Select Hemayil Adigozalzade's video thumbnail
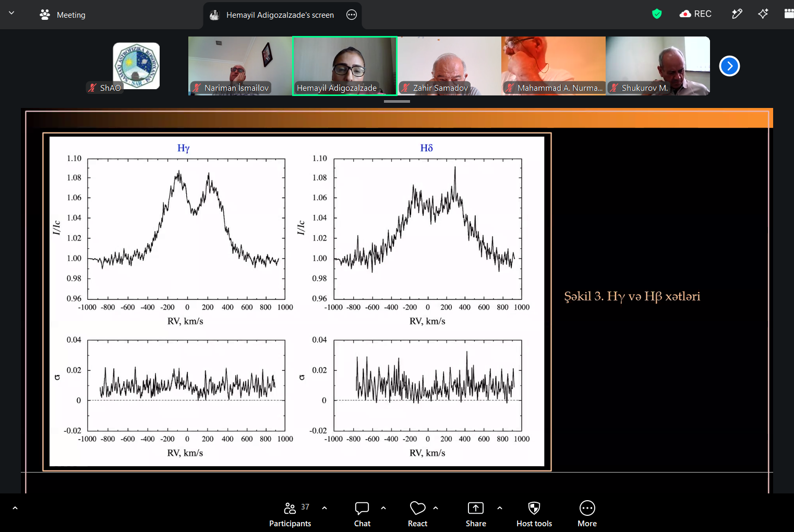 tap(345, 66)
